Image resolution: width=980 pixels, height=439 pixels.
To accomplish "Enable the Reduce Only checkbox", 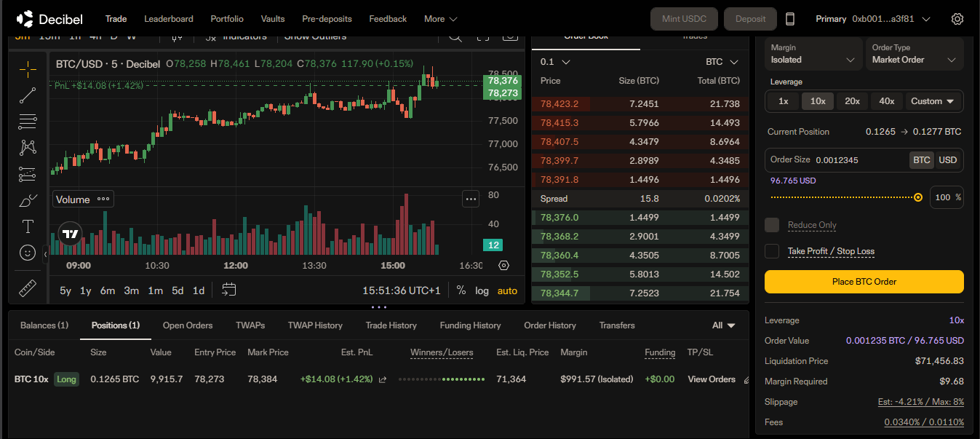I will click(x=772, y=225).
